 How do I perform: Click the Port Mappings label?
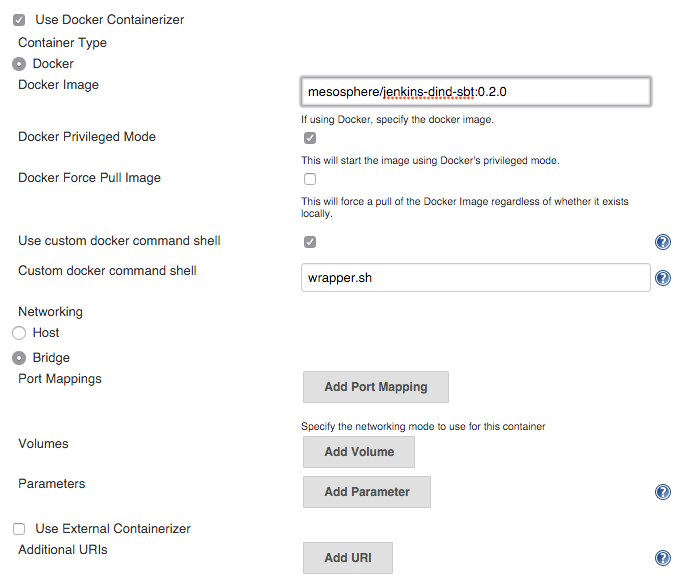[60, 379]
